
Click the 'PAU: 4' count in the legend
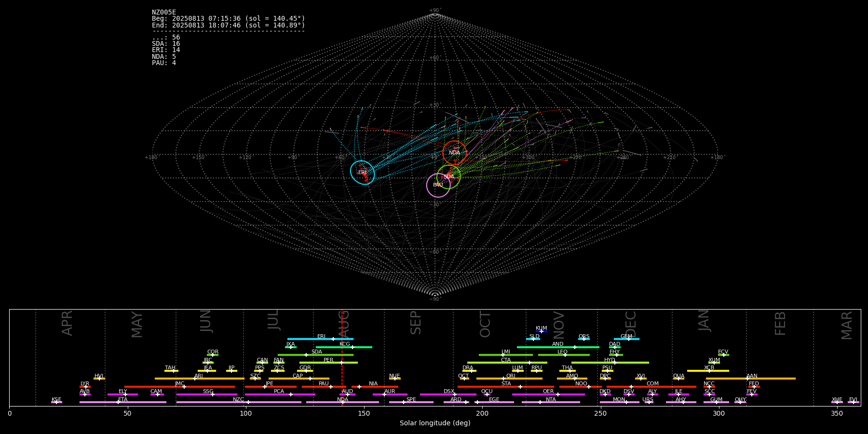tap(164, 63)
